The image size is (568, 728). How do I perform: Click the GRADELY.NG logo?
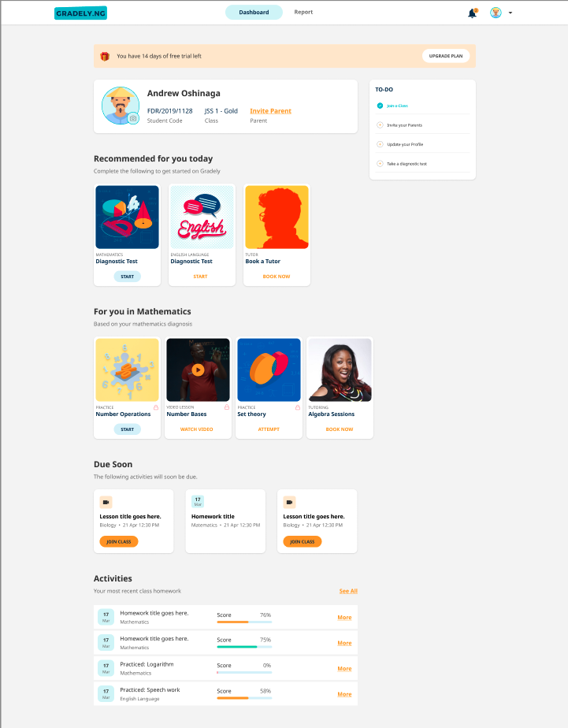(x=80, y=13)
